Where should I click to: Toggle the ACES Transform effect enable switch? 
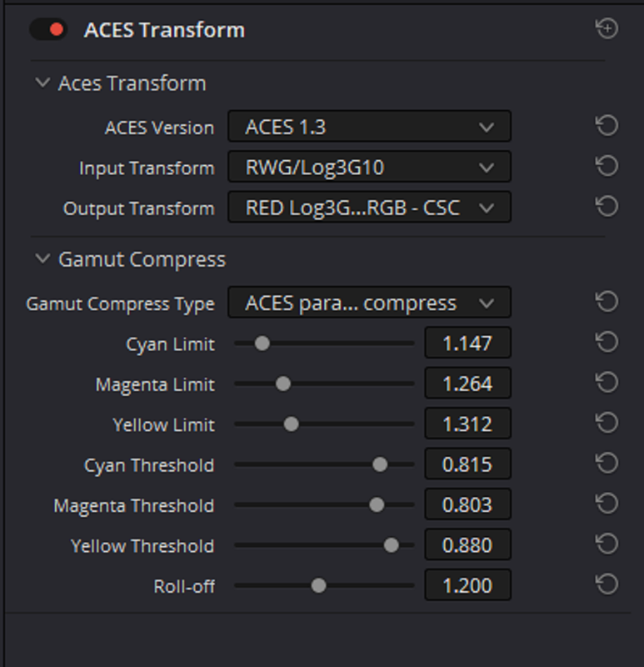point(48,30)
